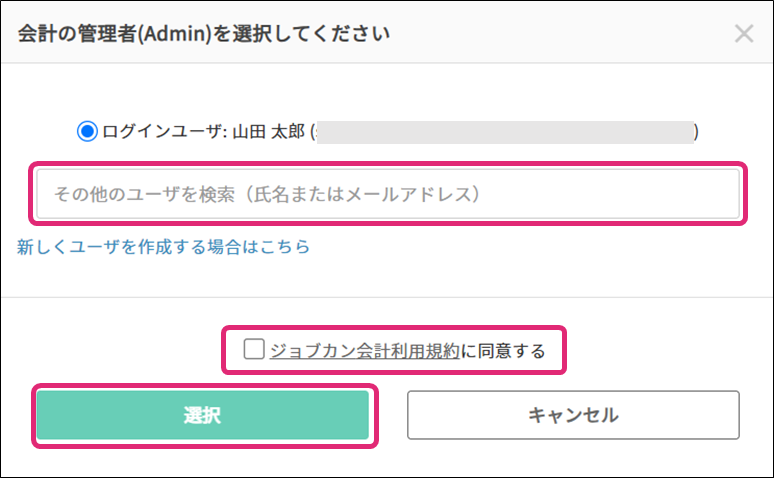Open the ジョブカン会計利用規約 terms link

click(x=364, y=351)
